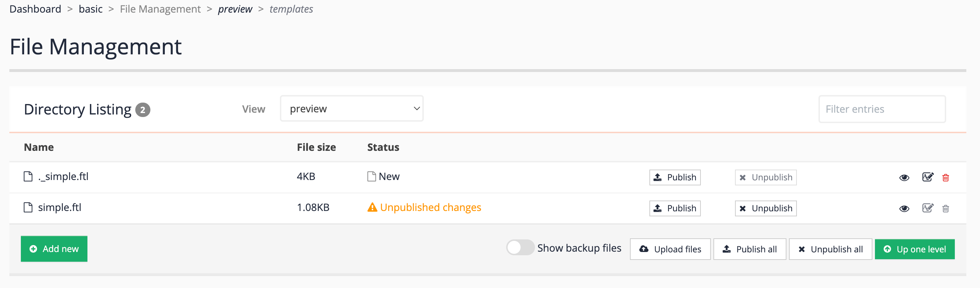Click Up one level
Image resolution: width=980 pixels, height=288 pixels.
pos(915,249)
